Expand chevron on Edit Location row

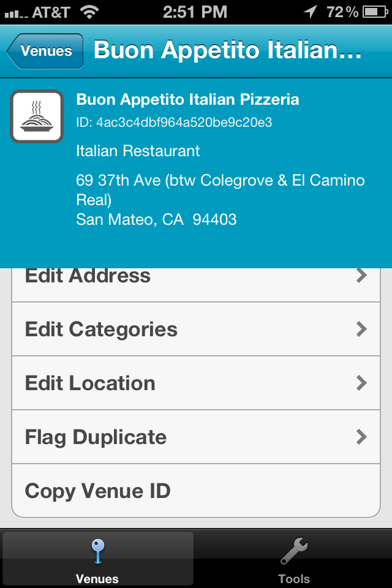pos(361,383)
